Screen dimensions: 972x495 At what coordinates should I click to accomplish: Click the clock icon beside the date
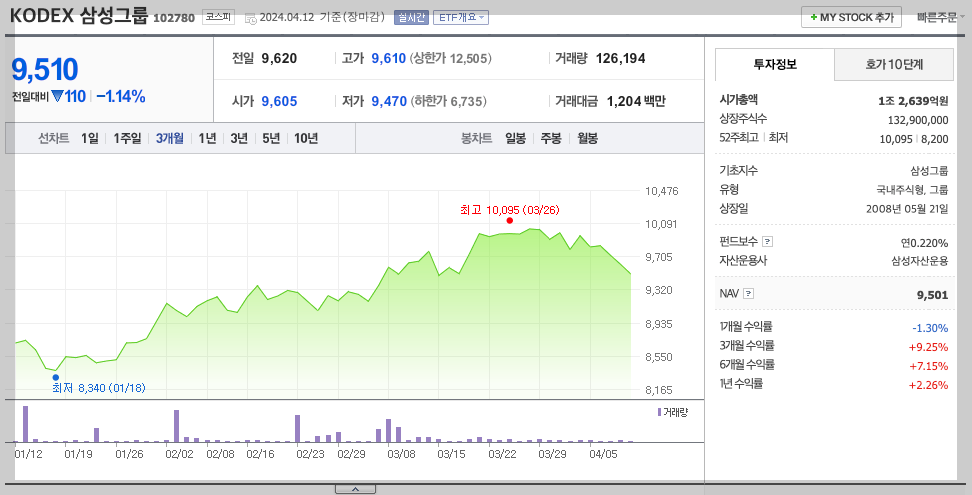point(251,19)
